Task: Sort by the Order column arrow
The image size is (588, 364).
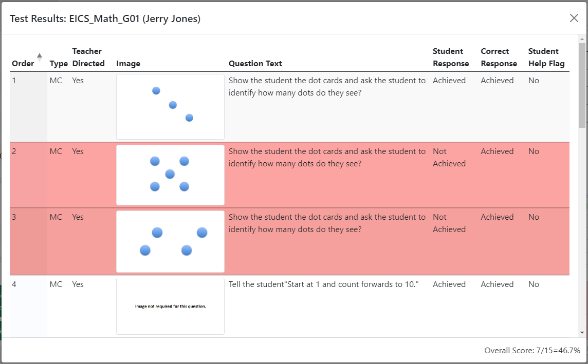Action: point(40,57)
